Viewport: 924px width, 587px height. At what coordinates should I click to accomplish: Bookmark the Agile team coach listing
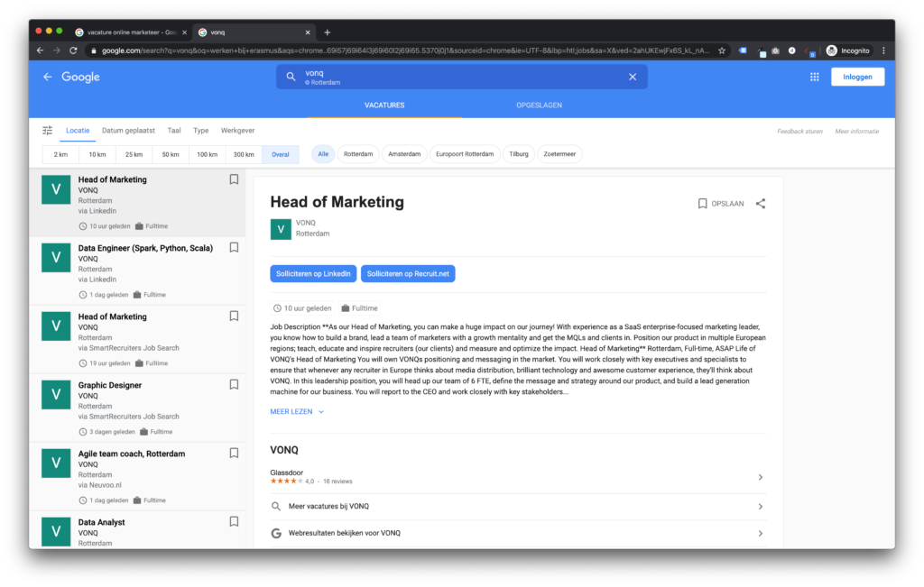(x=234, y=454)
